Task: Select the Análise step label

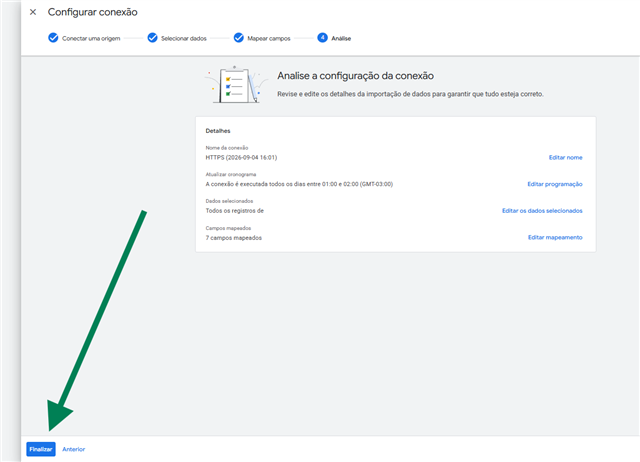Action: click(341, 38)
